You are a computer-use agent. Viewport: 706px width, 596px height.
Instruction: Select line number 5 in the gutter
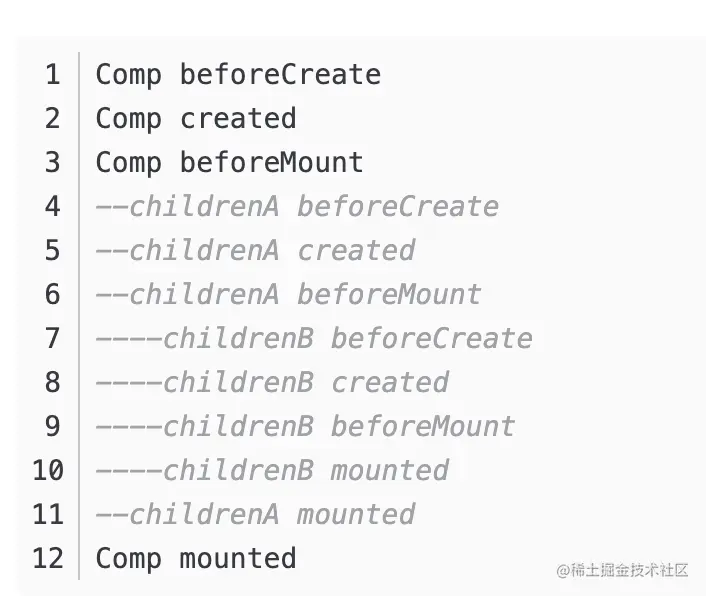coord(53,251)
